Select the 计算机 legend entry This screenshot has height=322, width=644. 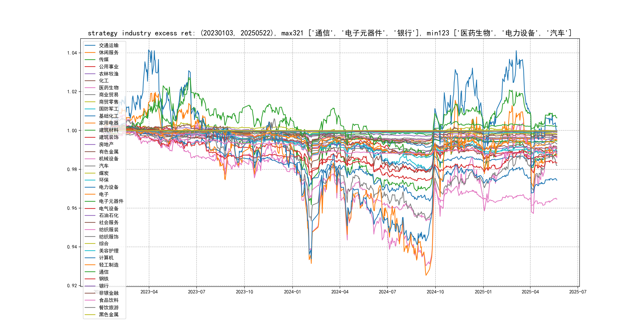point(106,258)
